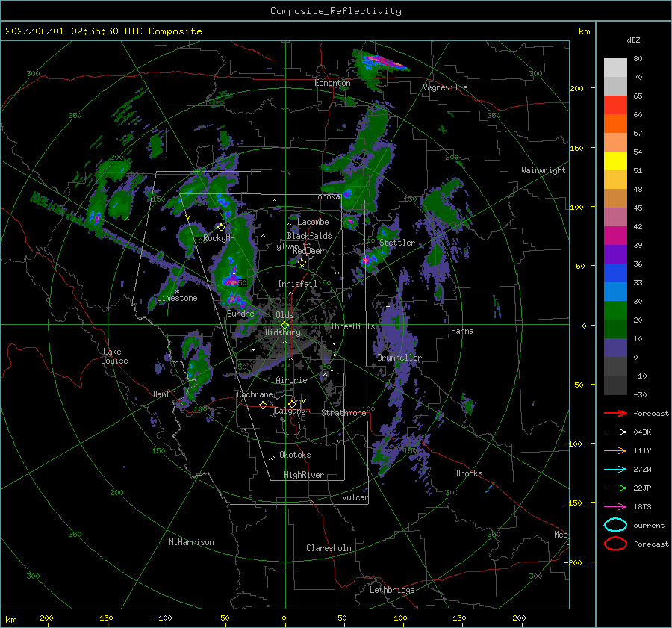The width and height of the screenshot is (672, 628).
Task: Click the Vegreville city label
Action: [445, 87]
